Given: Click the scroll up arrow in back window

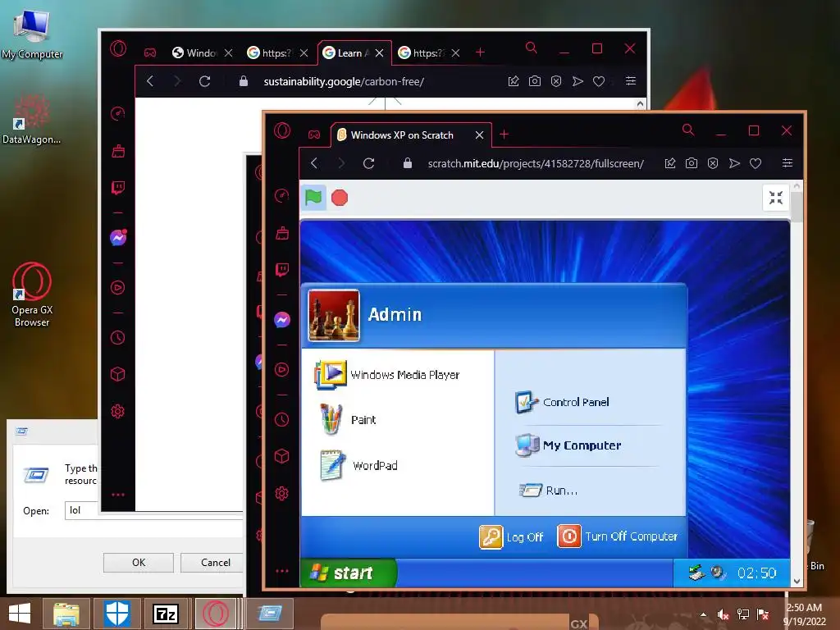Looking at the screenshot, I should point(640,104).
